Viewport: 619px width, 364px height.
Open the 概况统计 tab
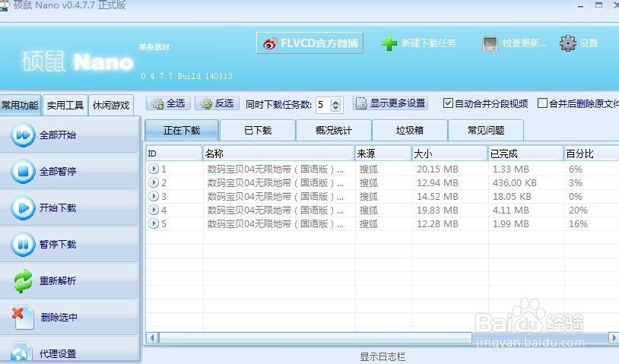tap(334, 131)
